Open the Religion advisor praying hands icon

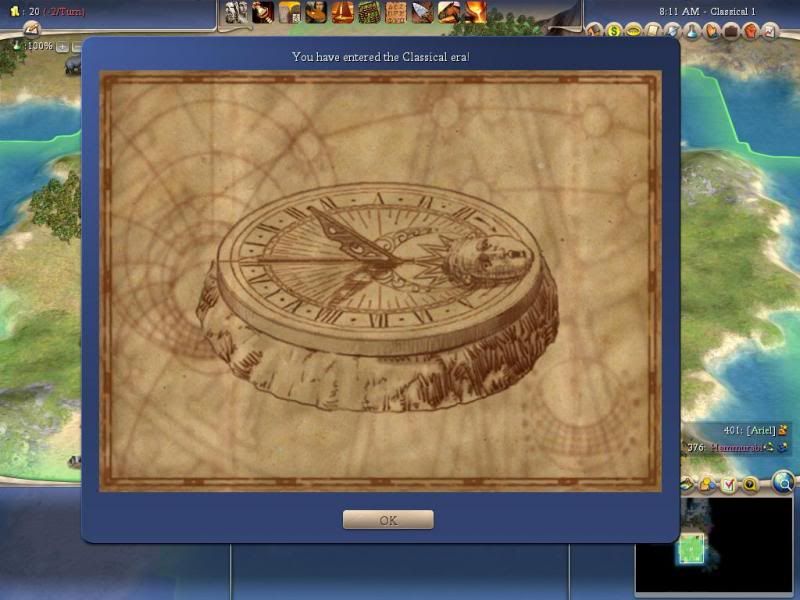(x=711, y=32)
